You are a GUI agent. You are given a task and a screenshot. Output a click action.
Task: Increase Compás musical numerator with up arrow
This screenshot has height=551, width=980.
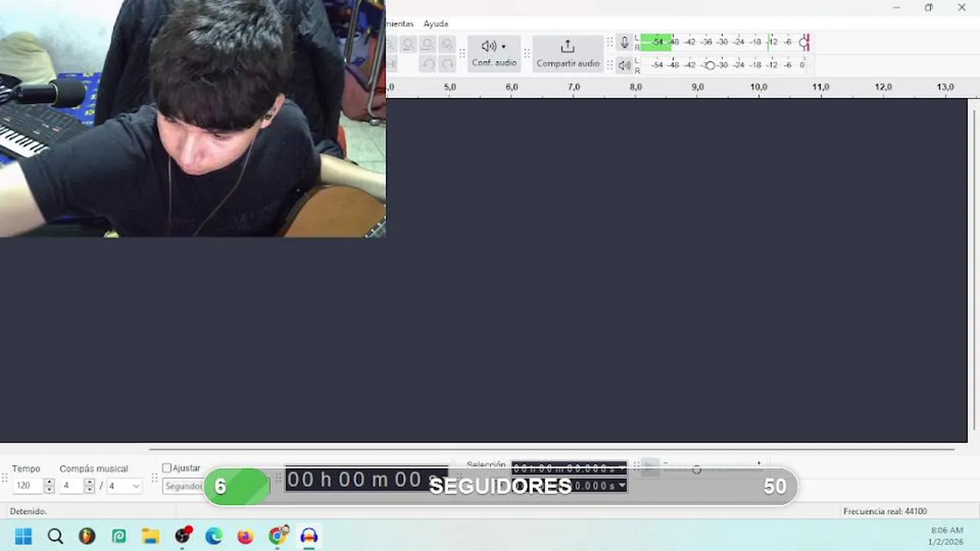(x=89, y=482)
